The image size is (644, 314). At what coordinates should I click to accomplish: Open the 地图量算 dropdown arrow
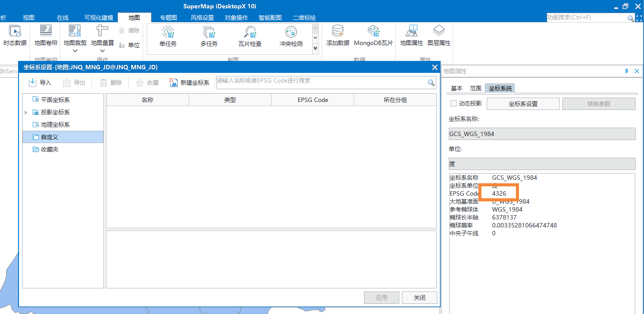pyautogui.click(x=102, y=50)
